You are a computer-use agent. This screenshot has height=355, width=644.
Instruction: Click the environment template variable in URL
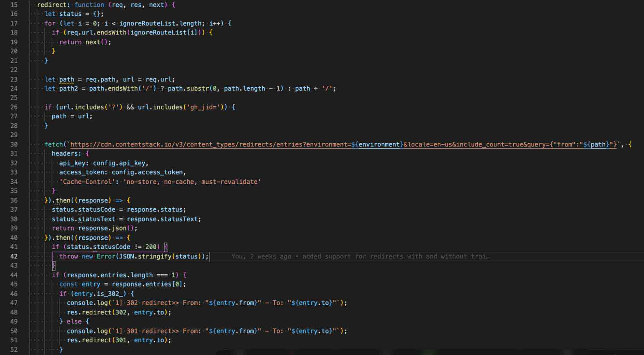click(379, 144)
